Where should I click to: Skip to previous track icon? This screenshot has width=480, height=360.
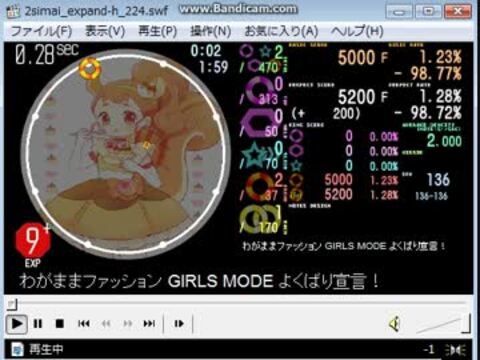pyautogui.click(x=84, y=323)
